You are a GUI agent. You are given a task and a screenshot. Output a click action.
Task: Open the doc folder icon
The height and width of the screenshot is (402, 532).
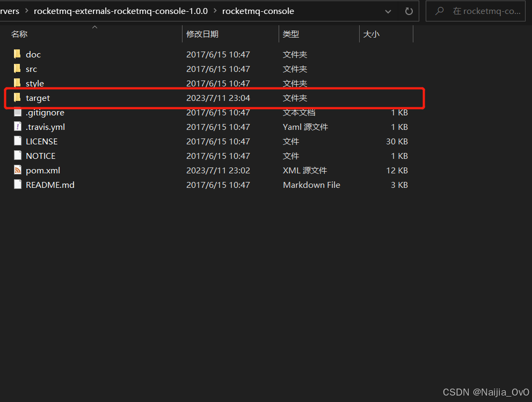pyautogui.click(x=17, y=54)
